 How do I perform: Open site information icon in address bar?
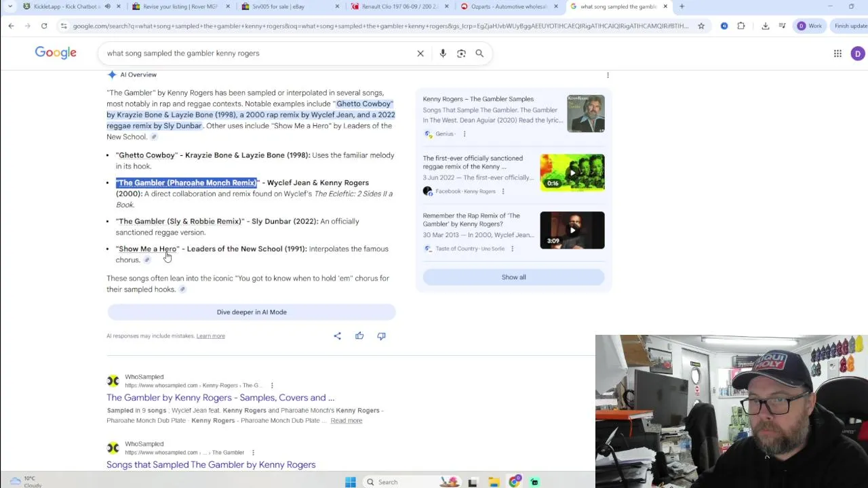tap(63, 26)
